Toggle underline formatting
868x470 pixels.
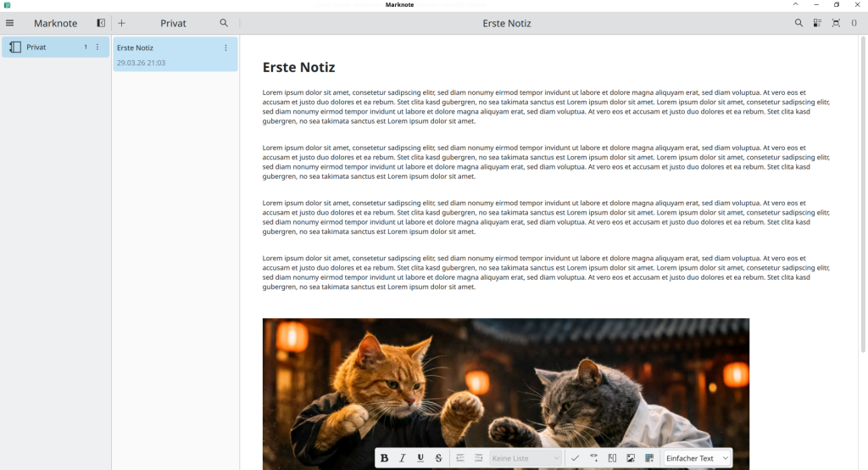[420, 458]
